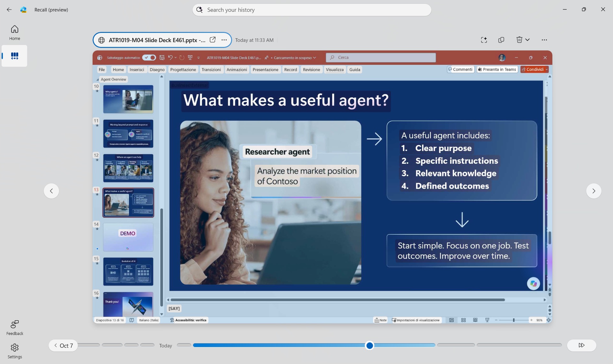
Task: Click Presenta in Teams button
Action: coord(497,69)
